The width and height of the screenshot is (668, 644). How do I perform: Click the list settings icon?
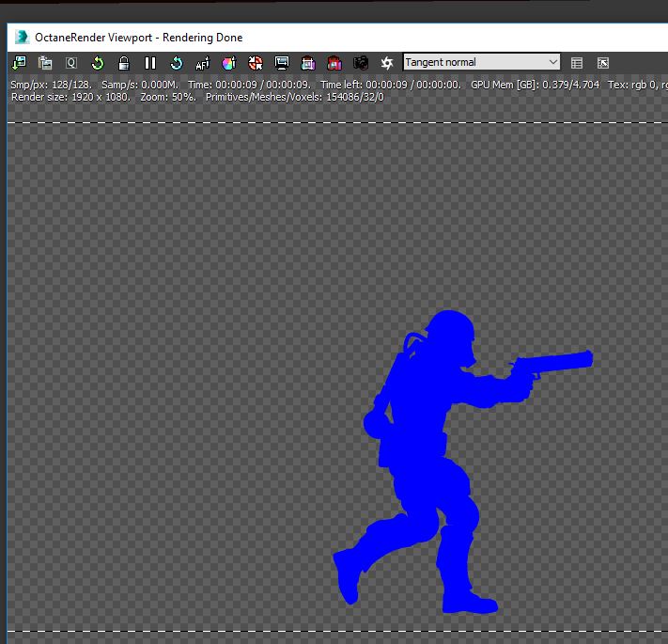577,63
